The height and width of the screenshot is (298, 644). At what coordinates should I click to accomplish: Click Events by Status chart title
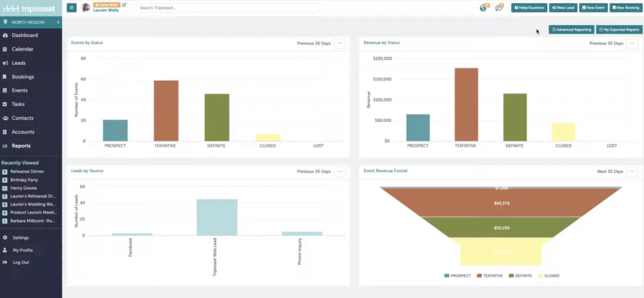(87, 43)
